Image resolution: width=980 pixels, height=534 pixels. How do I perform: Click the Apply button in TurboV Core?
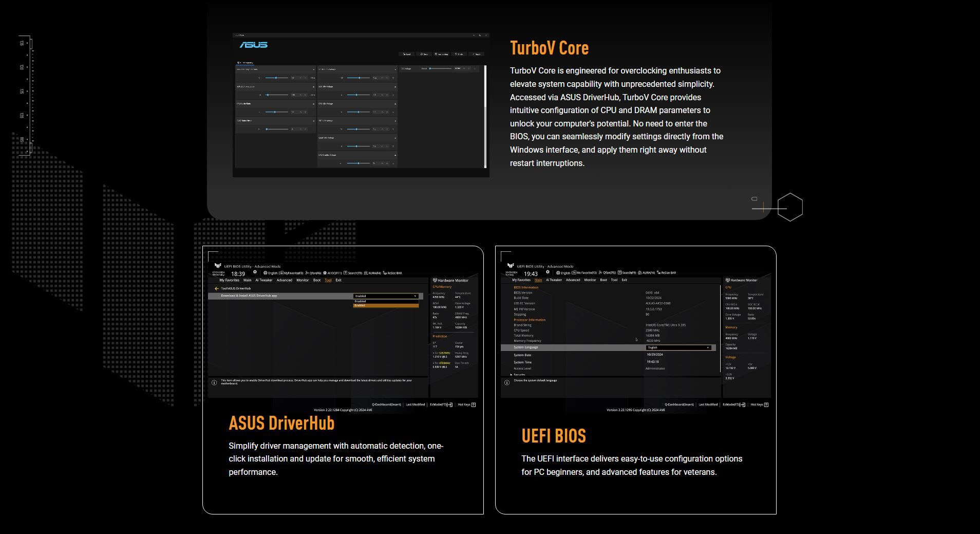pyautogui.click(x=476, y=54)
